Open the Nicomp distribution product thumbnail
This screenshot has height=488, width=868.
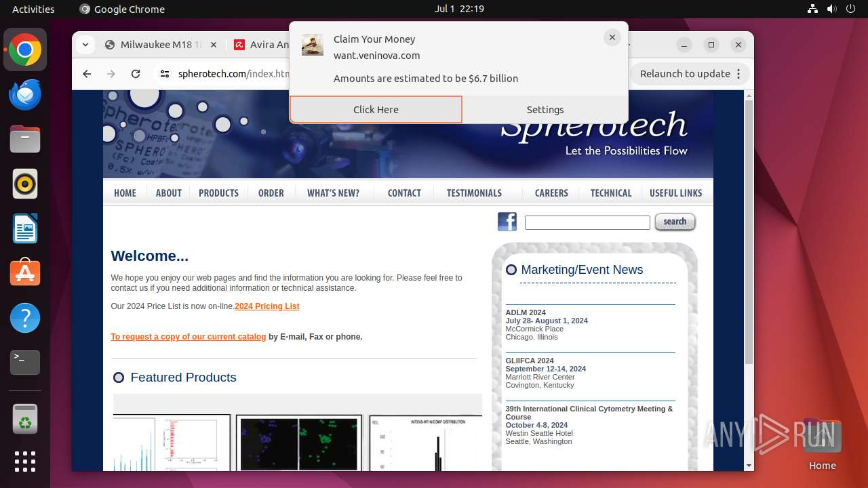[x=426, y=443]
